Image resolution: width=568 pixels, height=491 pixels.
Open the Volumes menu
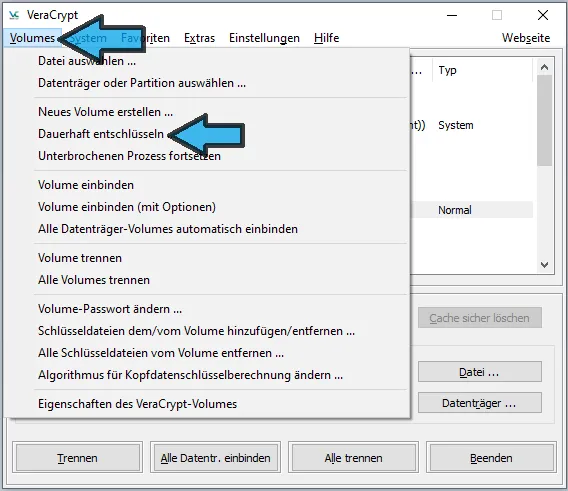click(x=32, y=38)
